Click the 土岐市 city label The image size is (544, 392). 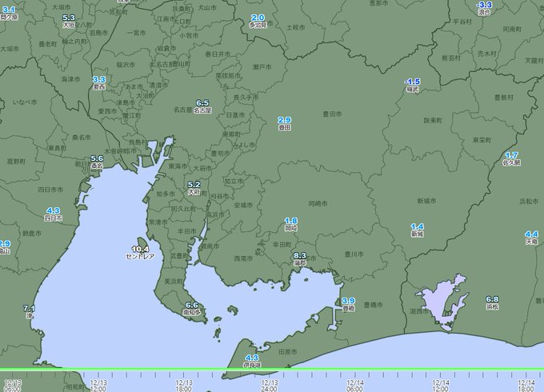(x=295, y=27)
